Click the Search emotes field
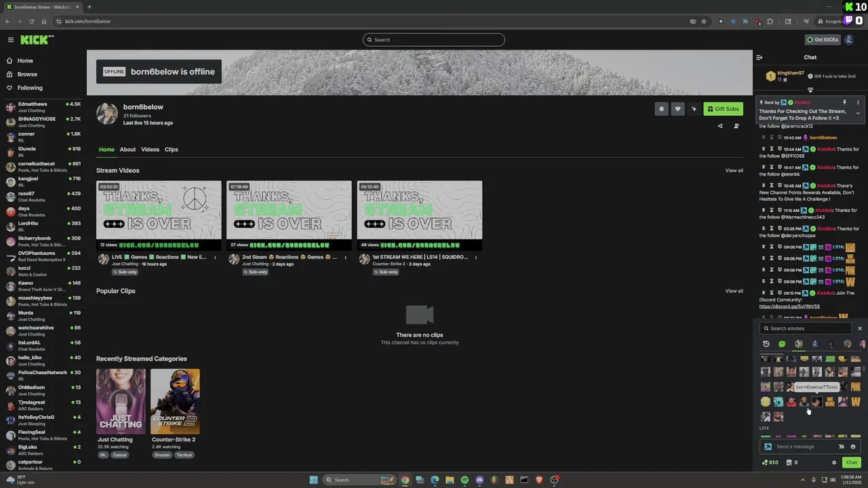 [805, 329]
